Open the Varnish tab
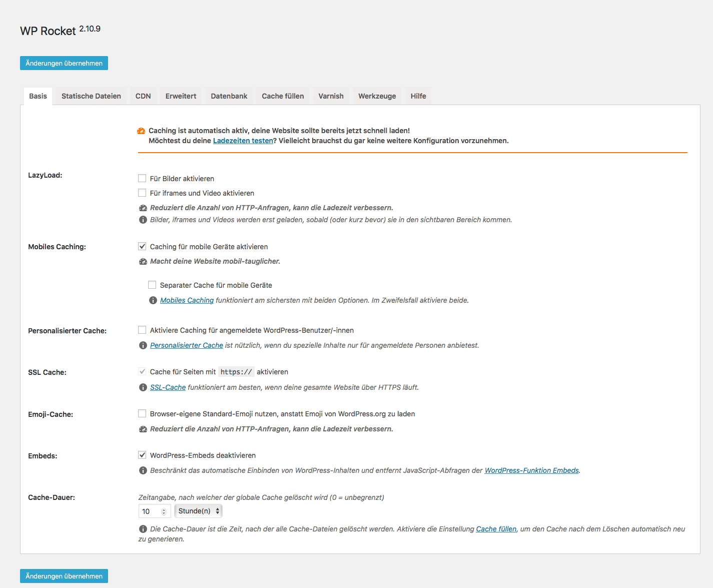713x588 pixels. tap(331, 96)
